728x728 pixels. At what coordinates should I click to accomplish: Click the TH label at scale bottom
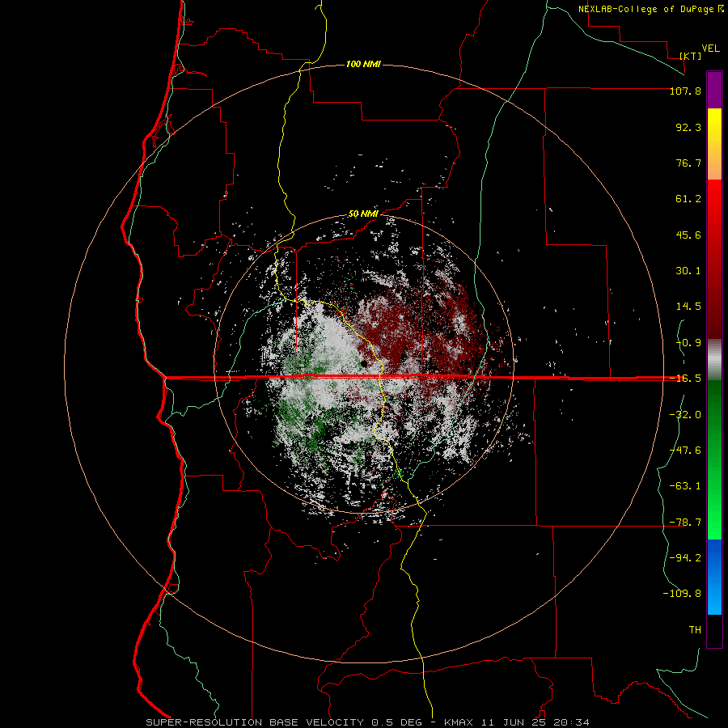pyautogui.click(x=695, y=630)
